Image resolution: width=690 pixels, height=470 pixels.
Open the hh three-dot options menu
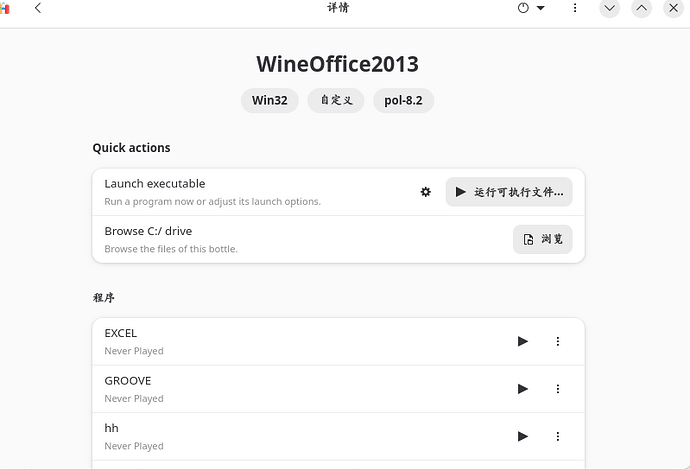(558, 436)
